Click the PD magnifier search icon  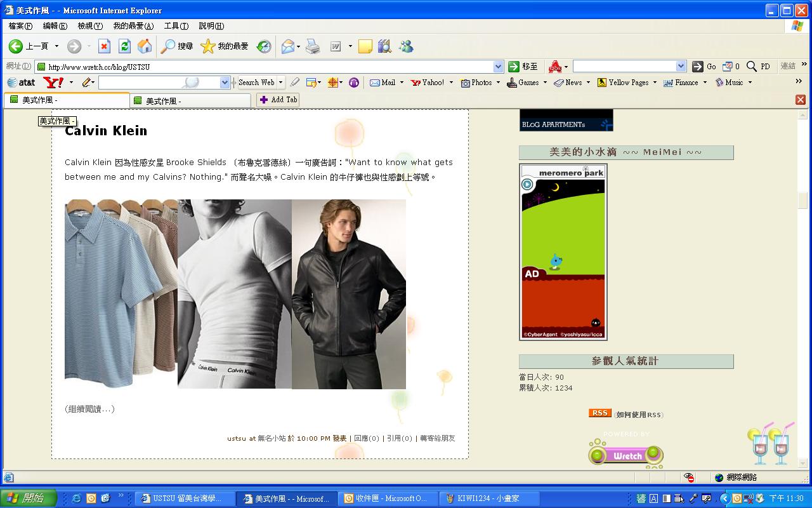[758, 66]
